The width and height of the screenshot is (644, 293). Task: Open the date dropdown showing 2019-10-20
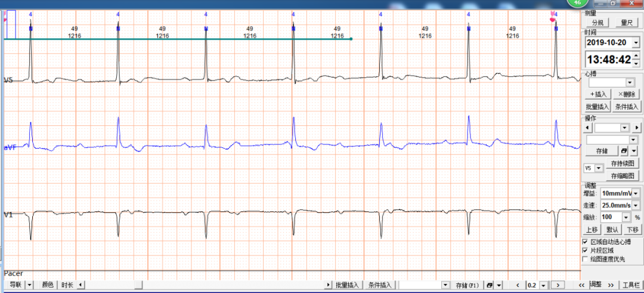click(636, 42)
